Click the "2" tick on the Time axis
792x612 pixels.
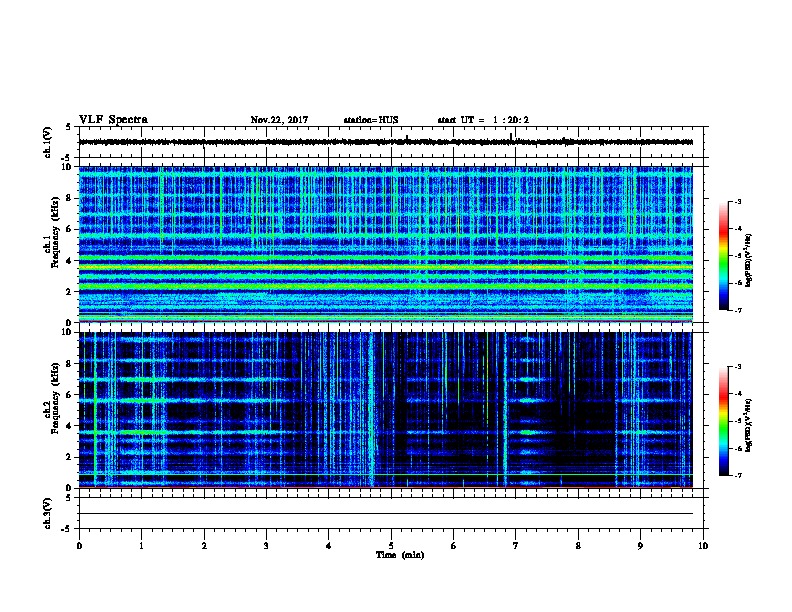[x=204, y=546]
